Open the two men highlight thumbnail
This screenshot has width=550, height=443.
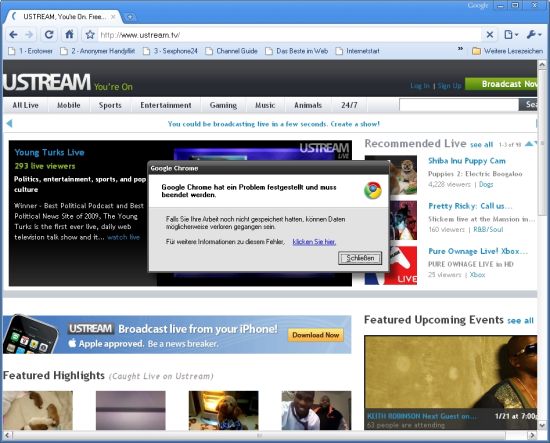click(316, 410)
